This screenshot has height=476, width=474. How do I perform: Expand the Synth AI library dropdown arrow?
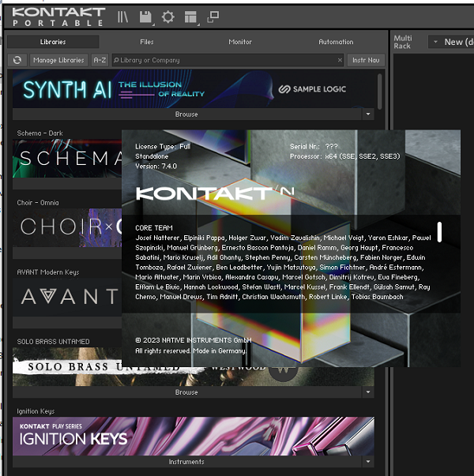point(368,114)
